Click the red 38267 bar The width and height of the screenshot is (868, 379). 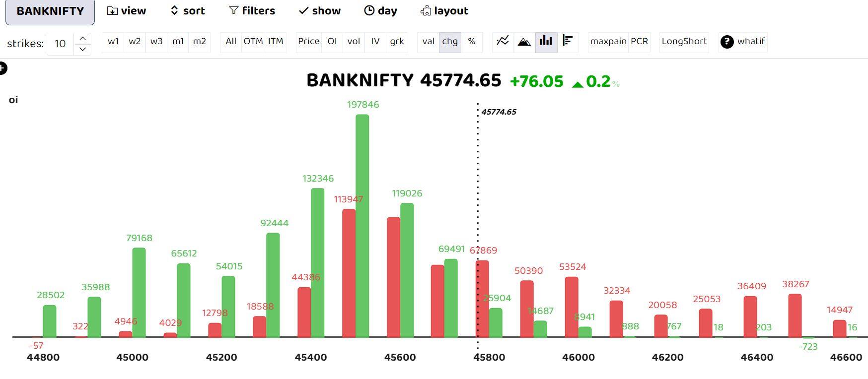[795, 316]
